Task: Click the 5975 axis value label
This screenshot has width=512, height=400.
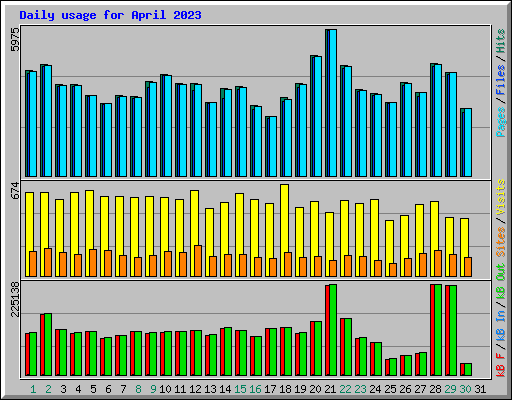Action: (15, 40)
